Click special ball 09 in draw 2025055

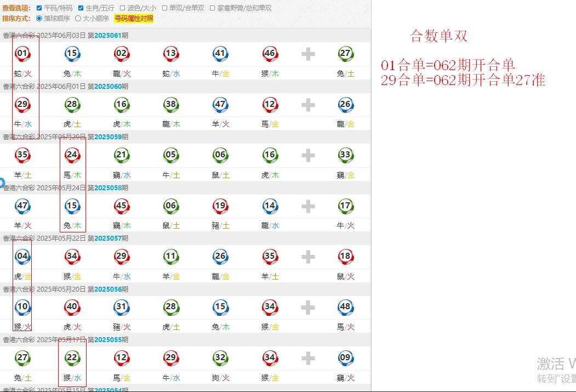point(346,358)
